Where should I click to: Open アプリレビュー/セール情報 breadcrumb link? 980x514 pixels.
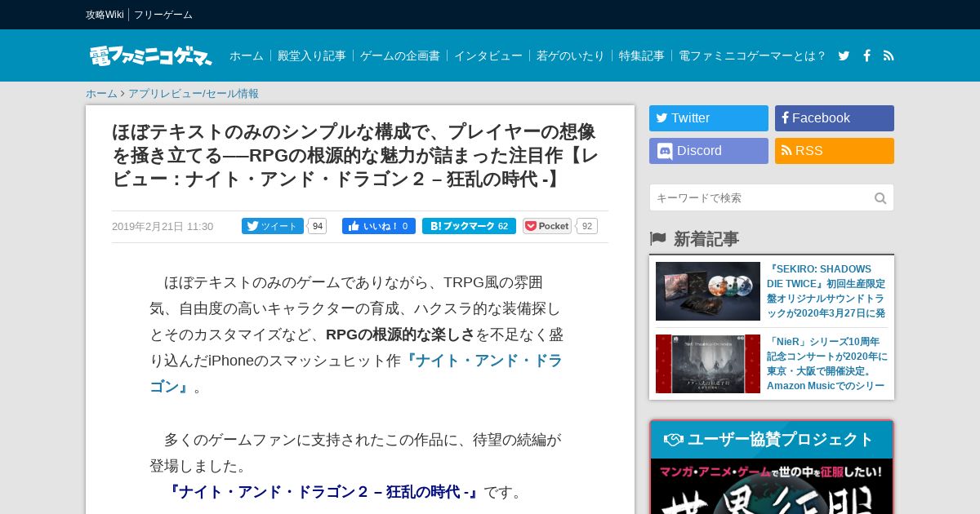coord(194,94)
